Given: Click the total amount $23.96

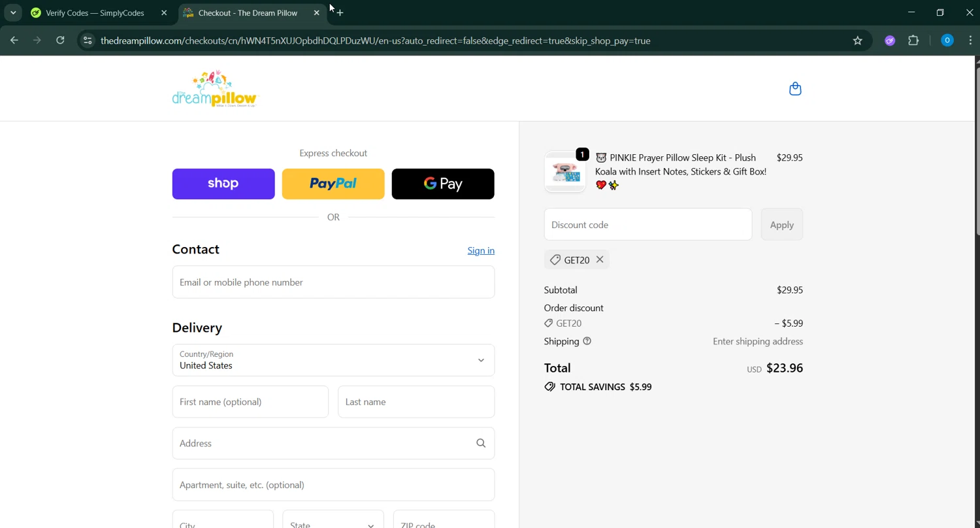Looking at the screenshot, I should click(x=785, y=368).
